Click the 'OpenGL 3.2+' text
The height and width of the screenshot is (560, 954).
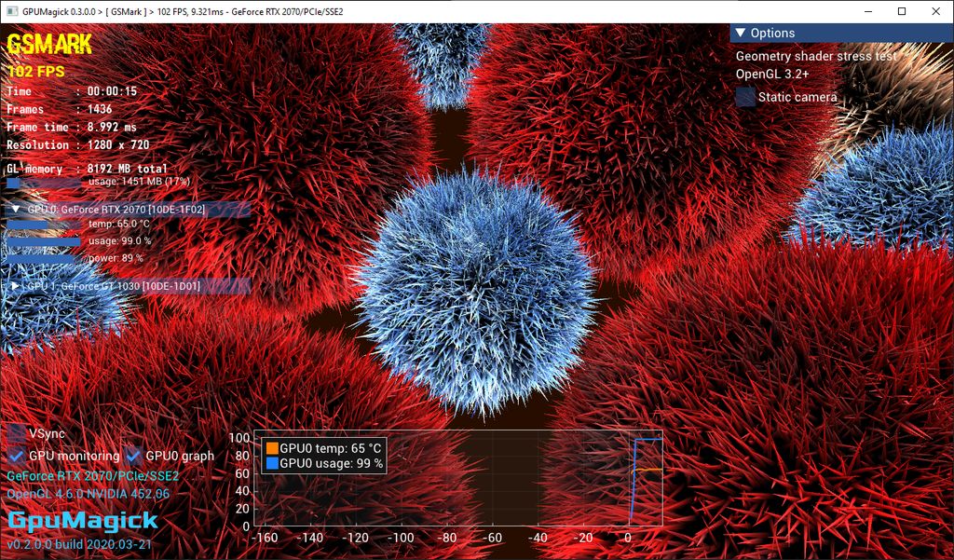[772, 75]
